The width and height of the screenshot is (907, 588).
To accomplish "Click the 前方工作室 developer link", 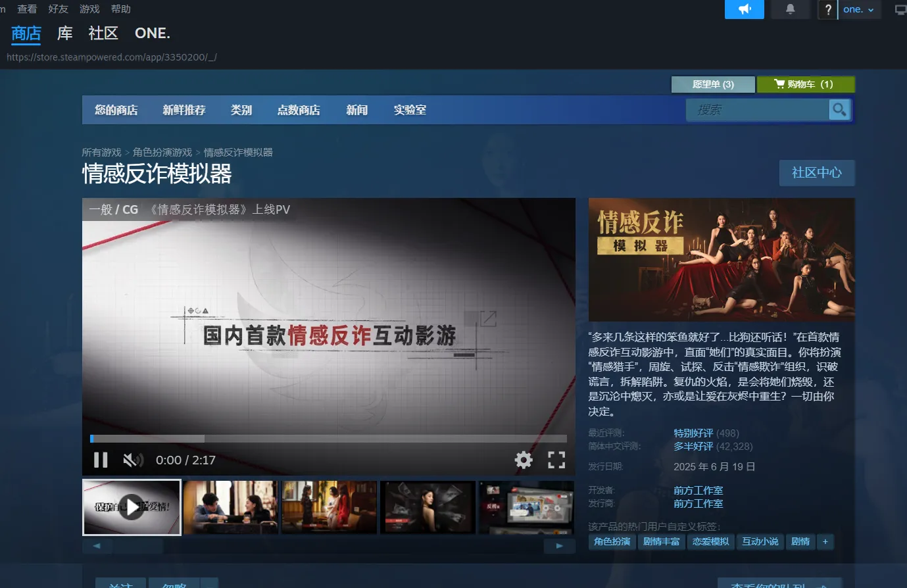I will [698, 490].
